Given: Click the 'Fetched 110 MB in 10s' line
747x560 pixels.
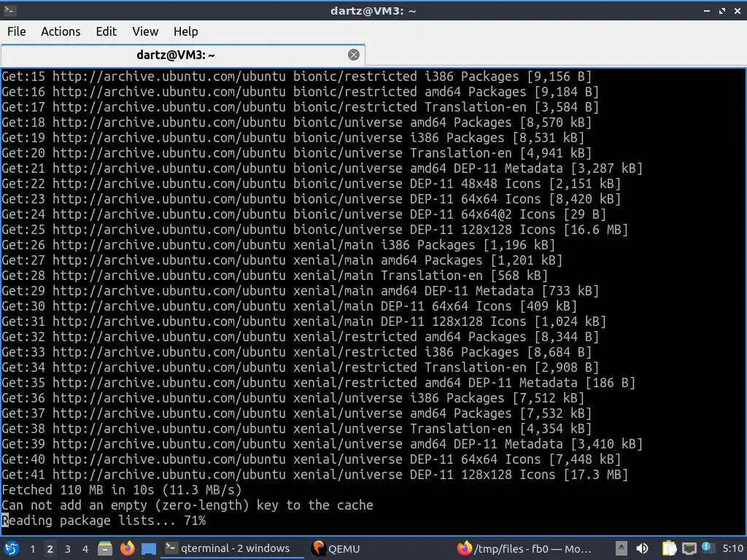Looking at the screenshot, I should tap(122, 490).
